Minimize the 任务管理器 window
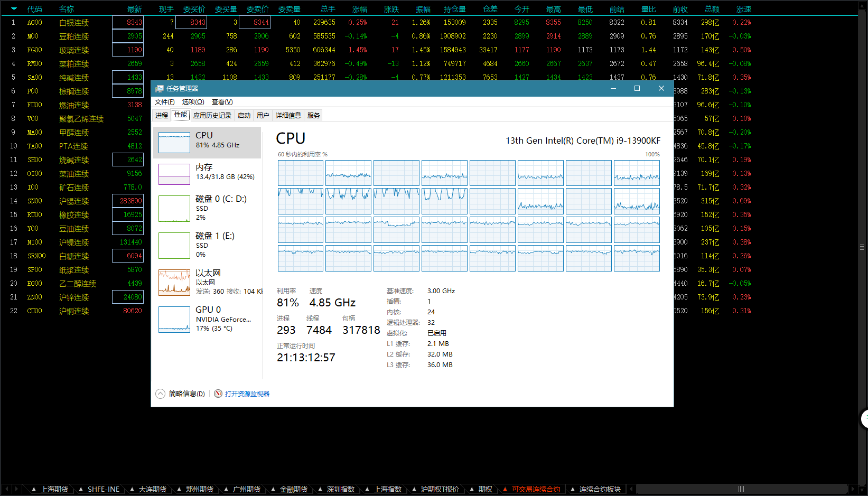This screenshot has height=496, width=868. (613, 88)
